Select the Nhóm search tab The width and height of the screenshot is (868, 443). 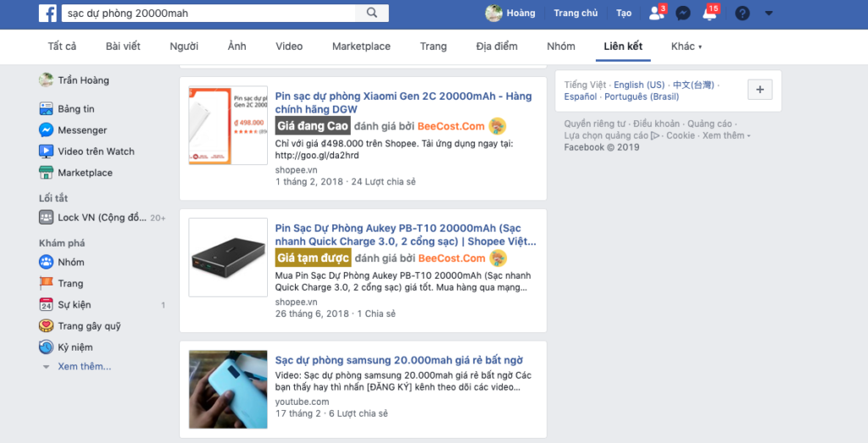561,47
